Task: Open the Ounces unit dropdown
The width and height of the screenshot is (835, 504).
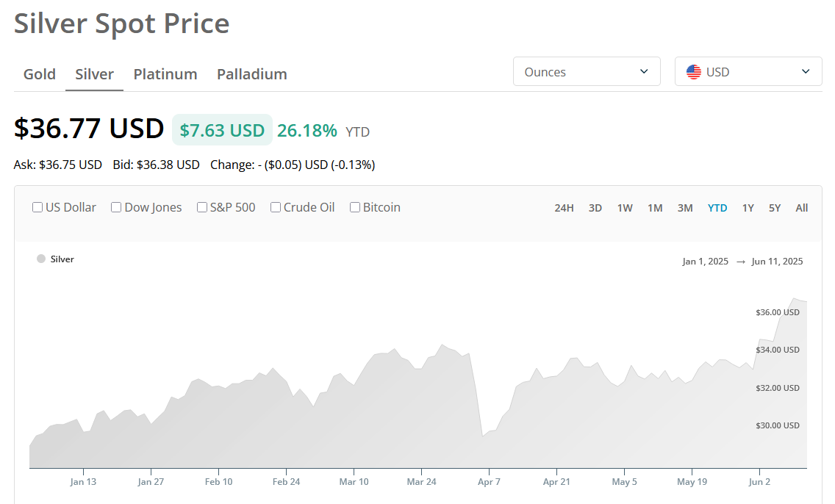Action: pyautogui.click(x=586, y=72)
